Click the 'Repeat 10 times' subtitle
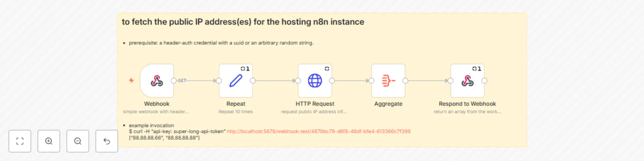The width and height of the screenshot is (644, 161). 236,112
